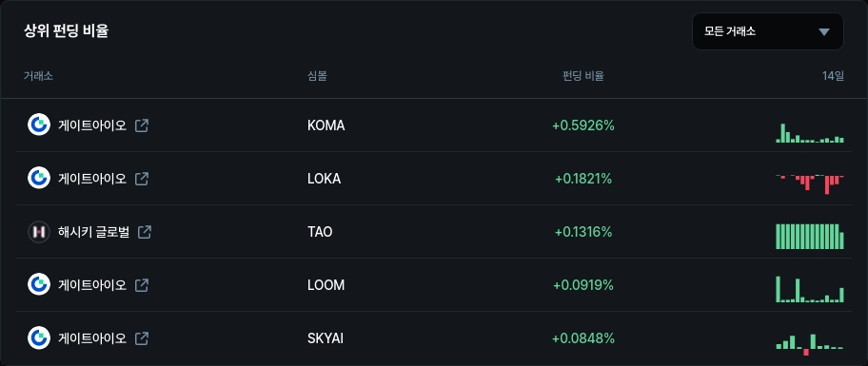Click the Gate.io logo in SKYAI row

[x=39, y=337]
